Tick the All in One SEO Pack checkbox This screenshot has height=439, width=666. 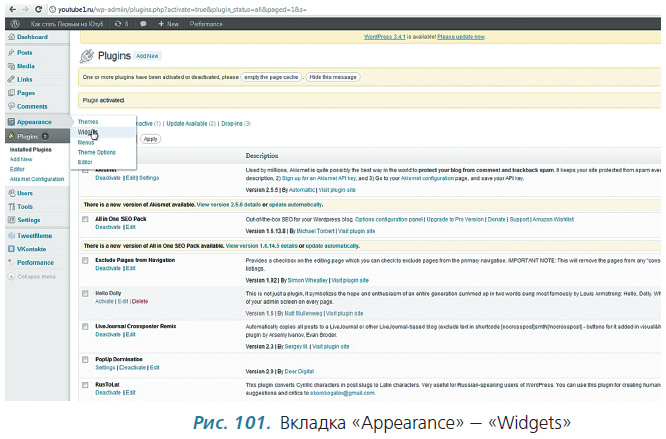pyautogui.click(x=85, y=219)
